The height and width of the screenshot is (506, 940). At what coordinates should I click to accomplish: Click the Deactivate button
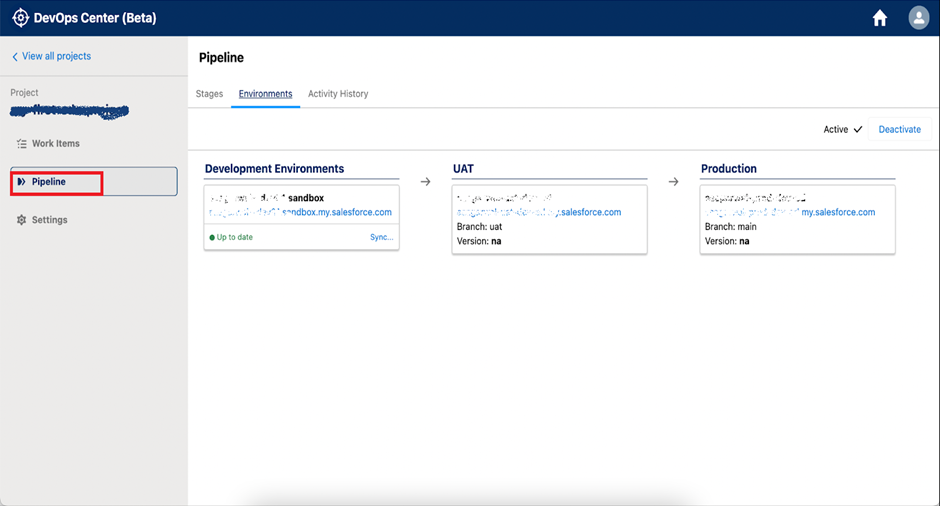(899, 129)
